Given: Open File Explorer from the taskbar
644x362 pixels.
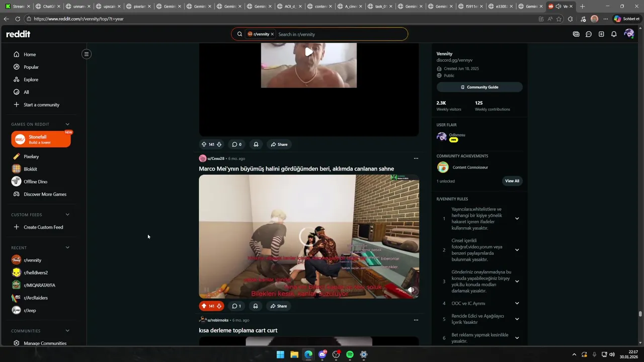Looking at the screenshot, I should 294,354.
